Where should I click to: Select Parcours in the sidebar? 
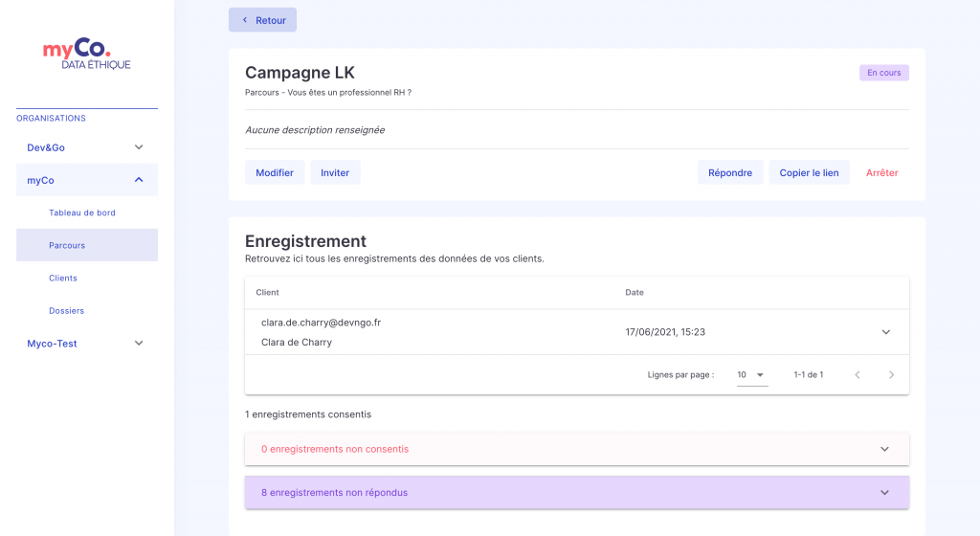[x=87, y=245]
